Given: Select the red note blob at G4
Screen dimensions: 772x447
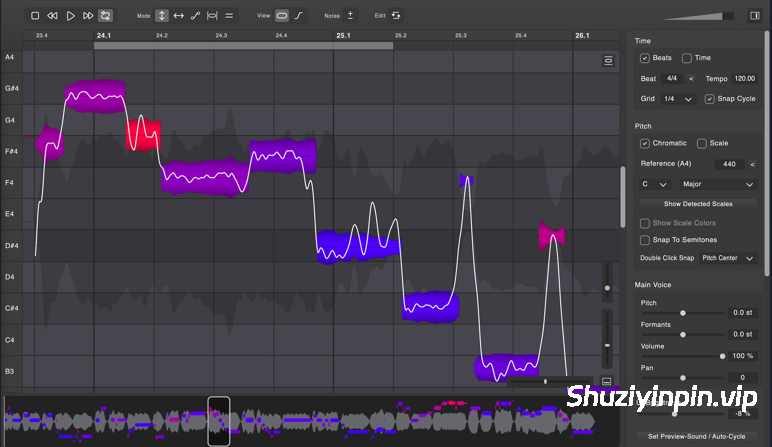Looking at the screenshot, I should coord(143,135).
